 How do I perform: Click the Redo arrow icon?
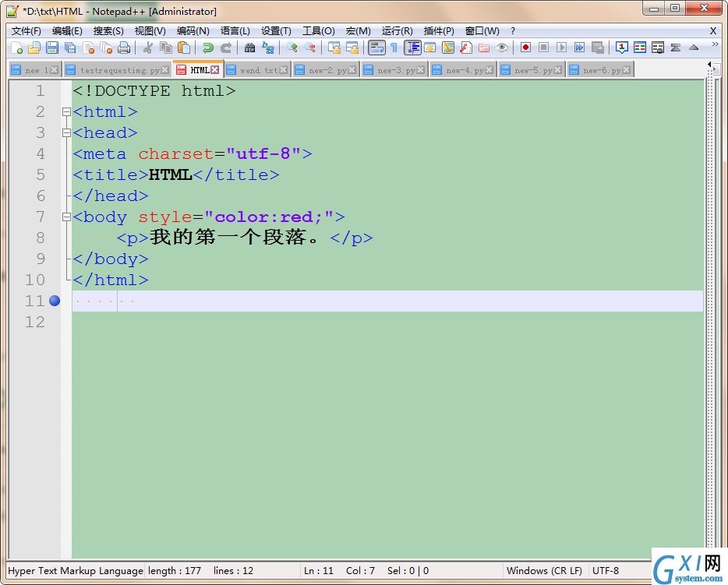pyautogui.click(x=225, y=48)
